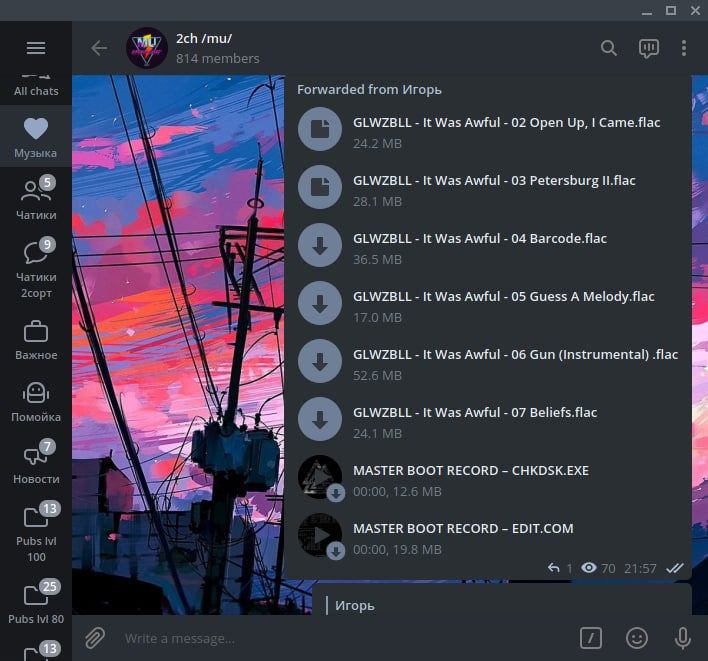Click file name 07 Beliefs.flac

[x=475, y=412]
